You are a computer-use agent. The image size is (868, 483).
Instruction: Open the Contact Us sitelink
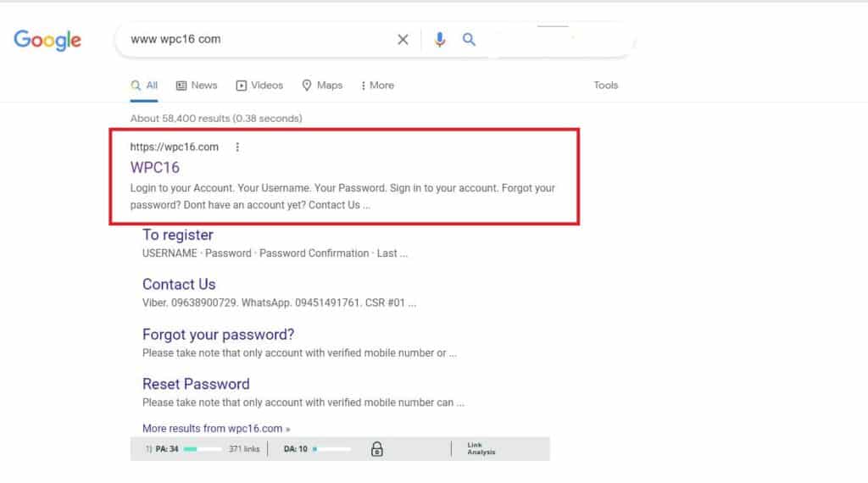179,285
